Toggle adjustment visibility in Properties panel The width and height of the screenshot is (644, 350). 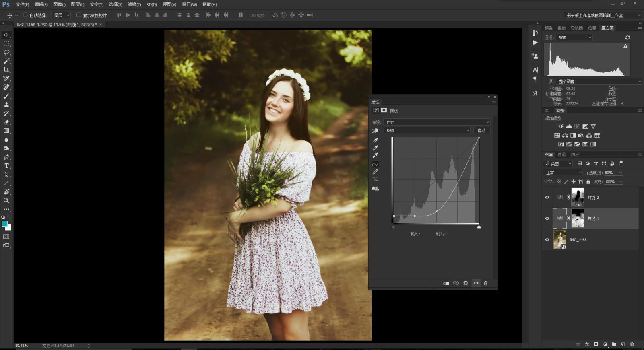click(476, 283)
